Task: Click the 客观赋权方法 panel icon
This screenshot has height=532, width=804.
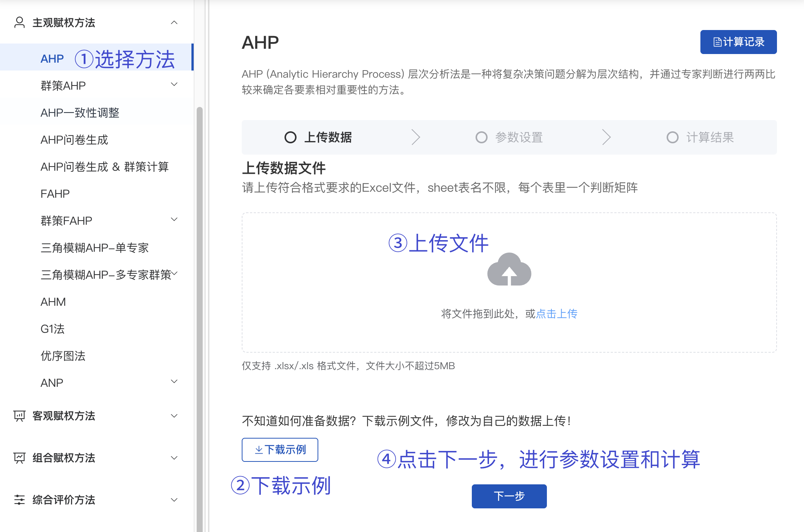Action: coord(19,416)
